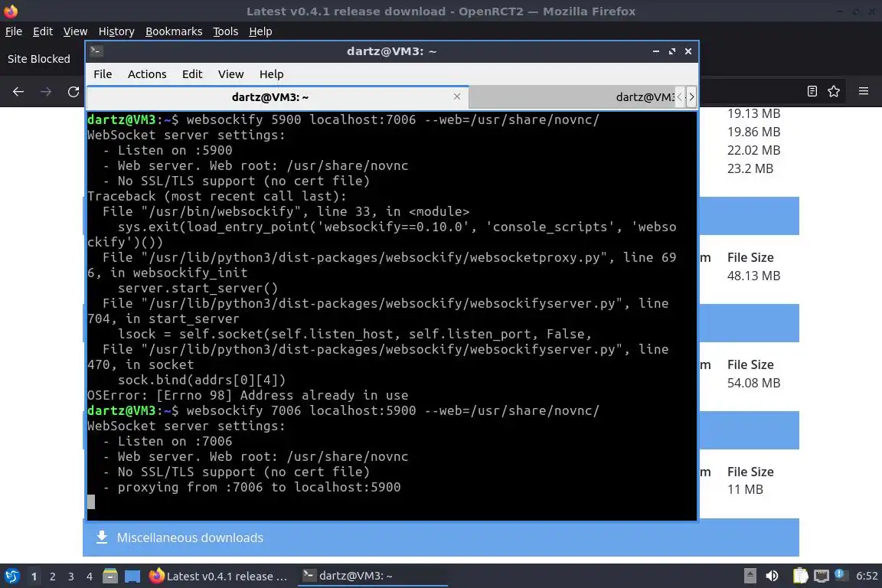
Task: Open Firefox View menu
Action: point(75,31)
